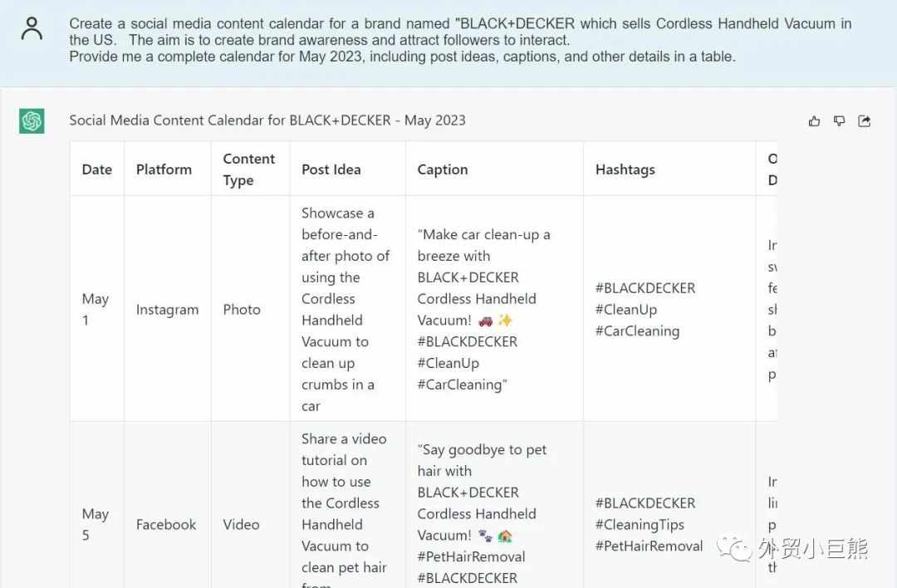The image size is (897, 588).
Task: Click the 'Say goodbye to pet hair' caption
Action: pos(483,513)
